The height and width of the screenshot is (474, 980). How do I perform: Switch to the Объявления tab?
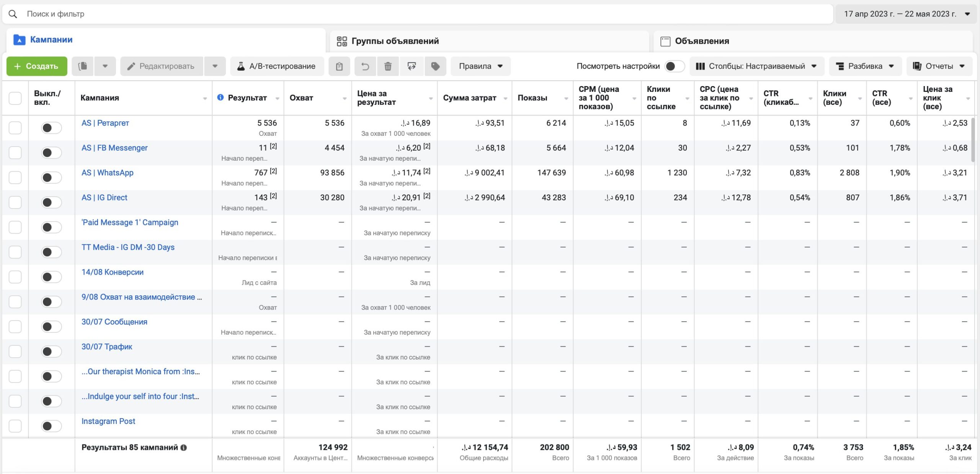coord(813,41)
